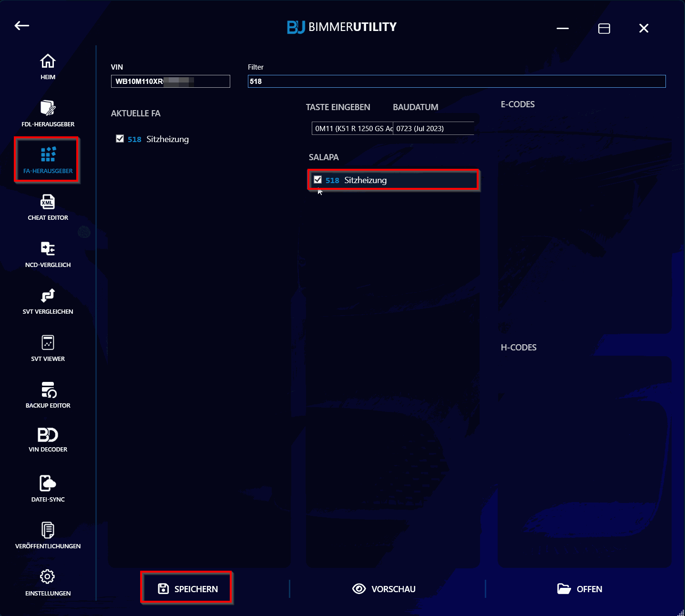Open the Taste Eingeben model dropdown
This screenshot has height=616, width=685.
pyautogui.click(x=352, y=128)
